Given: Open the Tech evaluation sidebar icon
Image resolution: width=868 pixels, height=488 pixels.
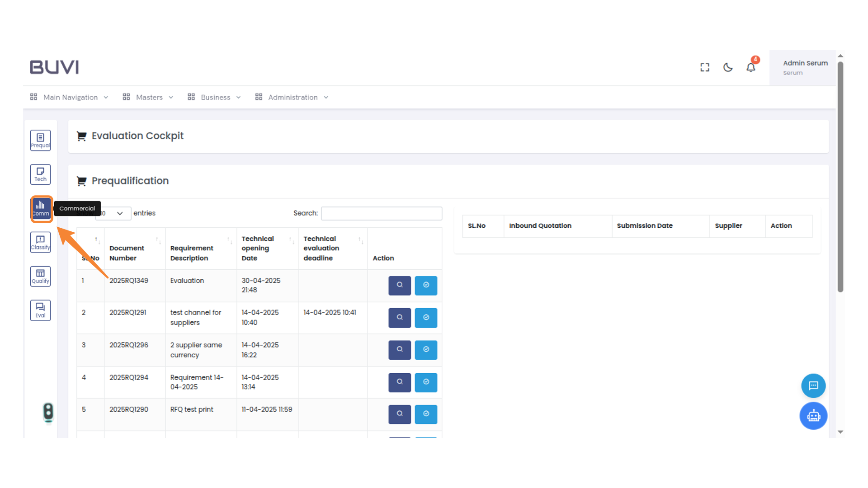Looking at the screenshot, I should click(40, 174).
